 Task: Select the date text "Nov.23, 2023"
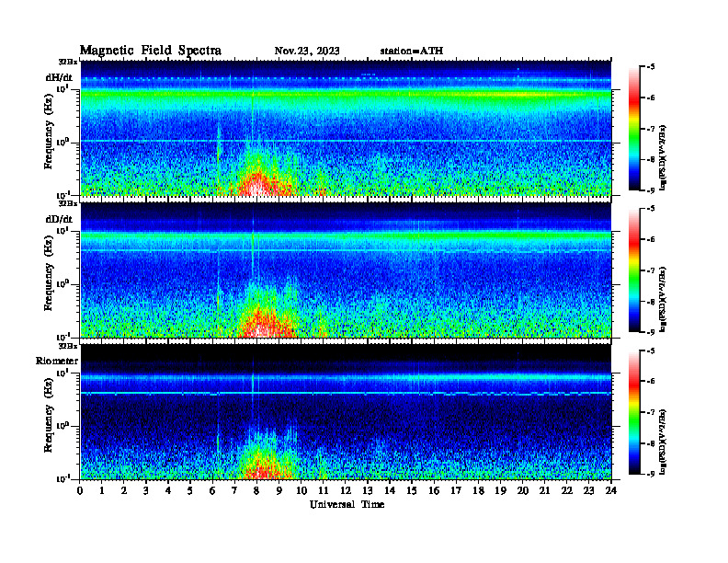(x=307, y=52)
